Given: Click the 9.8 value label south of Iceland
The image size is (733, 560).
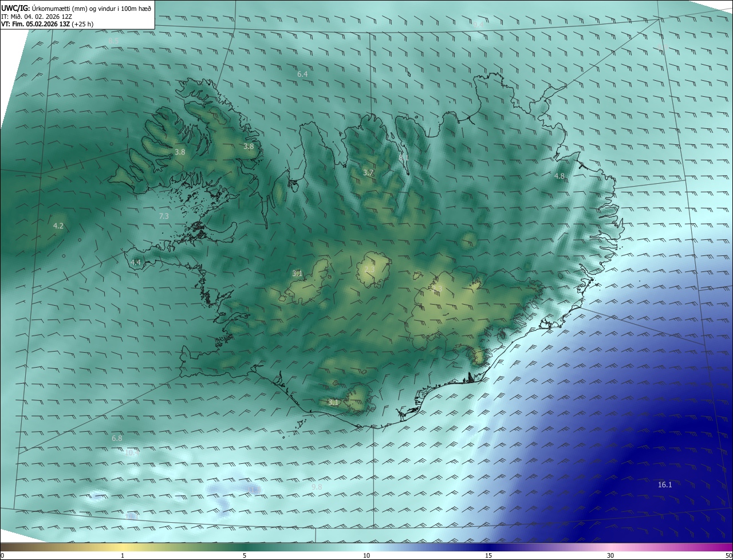Looking at the screenshot, I should (317, 487).
